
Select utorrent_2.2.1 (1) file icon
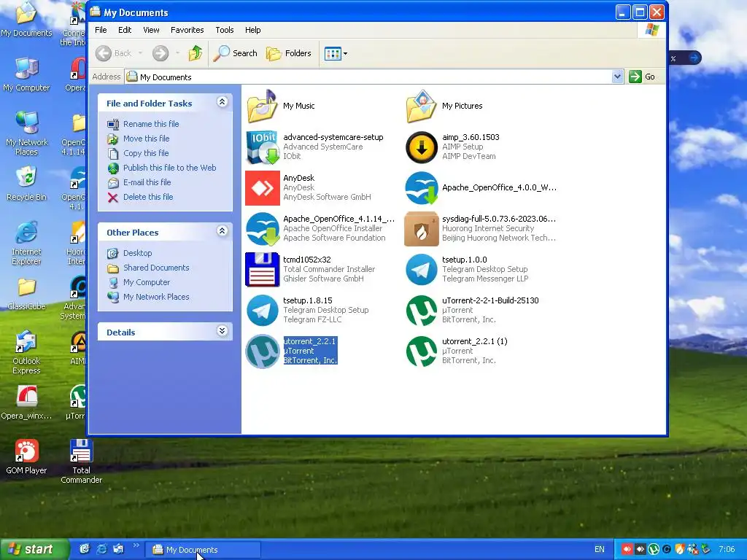point(421,351)
